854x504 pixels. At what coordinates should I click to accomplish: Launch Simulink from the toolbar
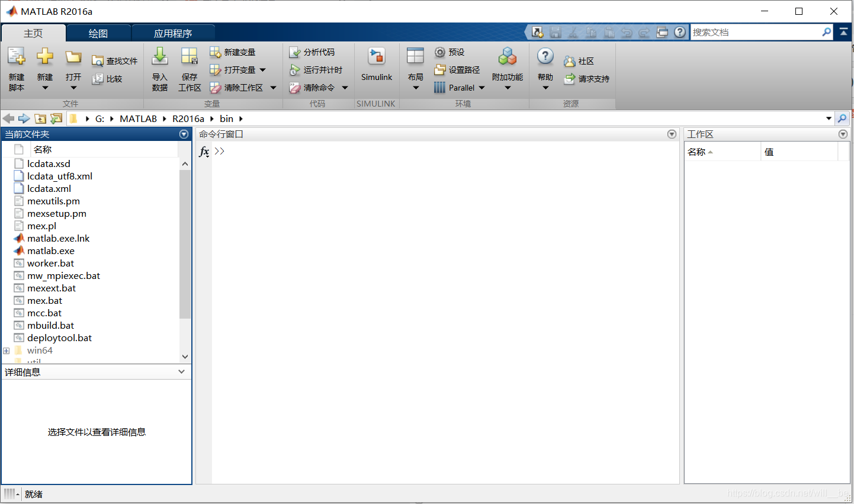coord(377,64)
